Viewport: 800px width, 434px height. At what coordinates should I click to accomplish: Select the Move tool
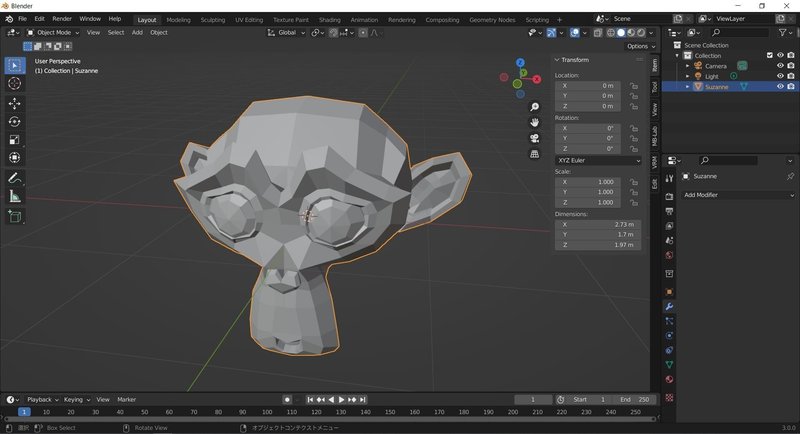click(15, 104)
